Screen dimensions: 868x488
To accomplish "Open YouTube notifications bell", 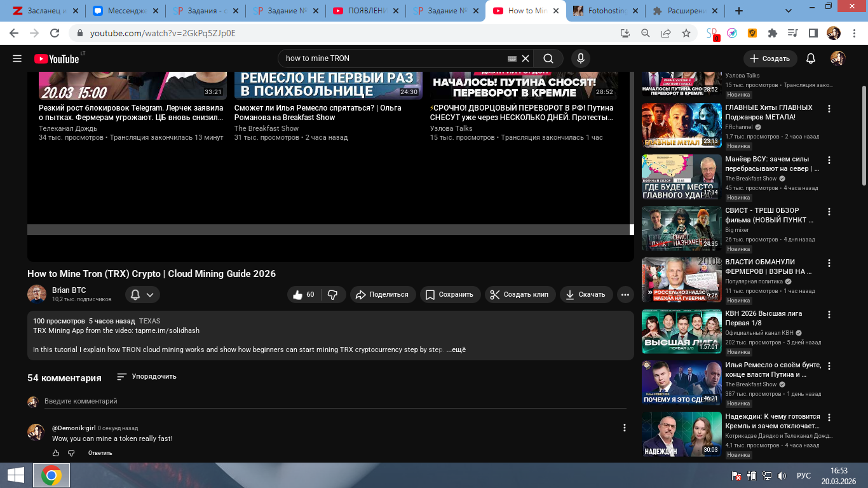I will tap(810, 58).
